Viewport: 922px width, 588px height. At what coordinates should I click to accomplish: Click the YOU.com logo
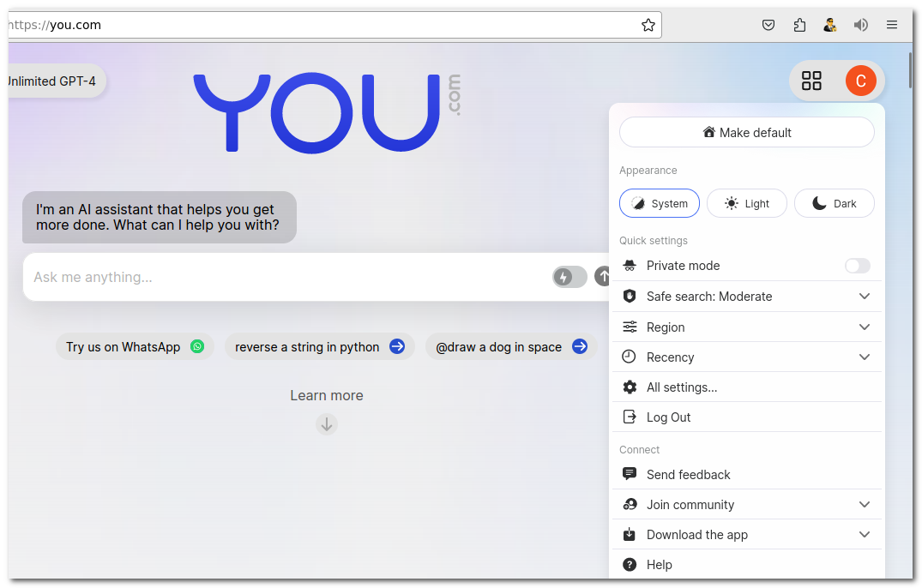click(327, 112)
